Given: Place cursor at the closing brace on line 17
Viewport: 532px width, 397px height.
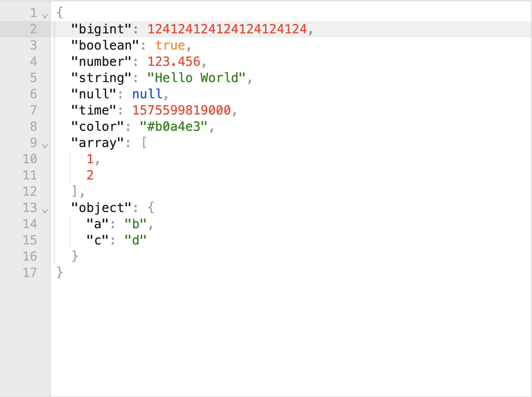Looking at the screenshot, I should tap(60, 272).
